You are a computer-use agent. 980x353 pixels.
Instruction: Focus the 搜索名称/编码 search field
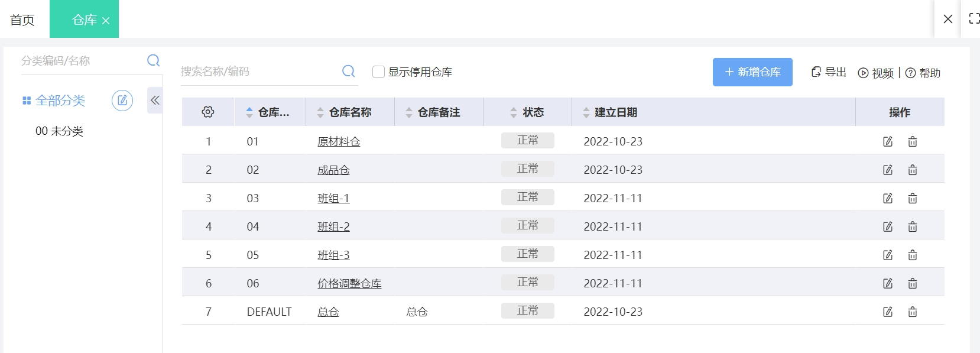click(257, 72)
